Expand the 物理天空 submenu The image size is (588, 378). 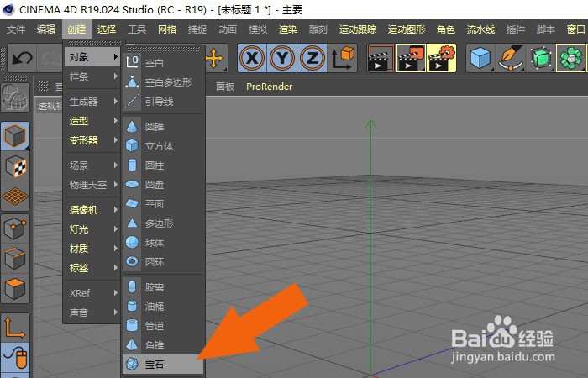pyautogui.click(x=92, y=185)
